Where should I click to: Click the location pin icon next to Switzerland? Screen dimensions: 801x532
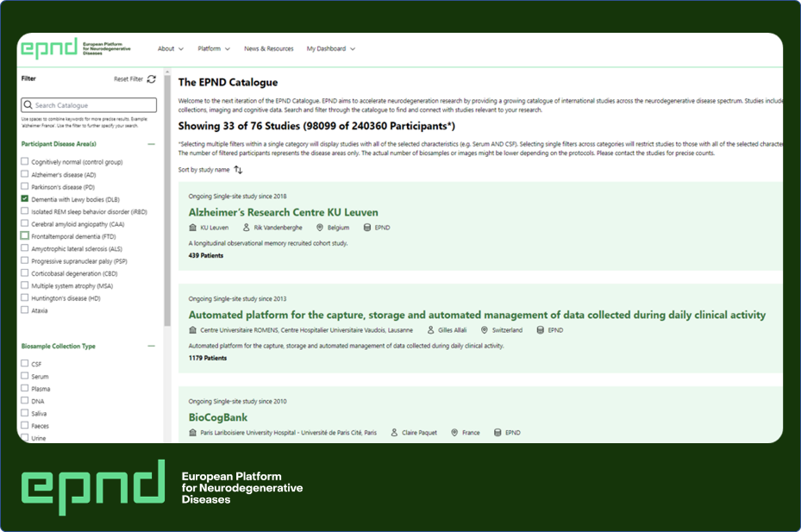pyautogui.click(x=484, y=329)
